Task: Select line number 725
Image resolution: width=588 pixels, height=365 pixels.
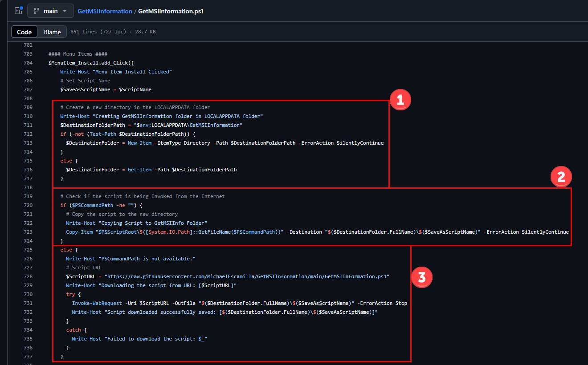Action: [28, 250]
